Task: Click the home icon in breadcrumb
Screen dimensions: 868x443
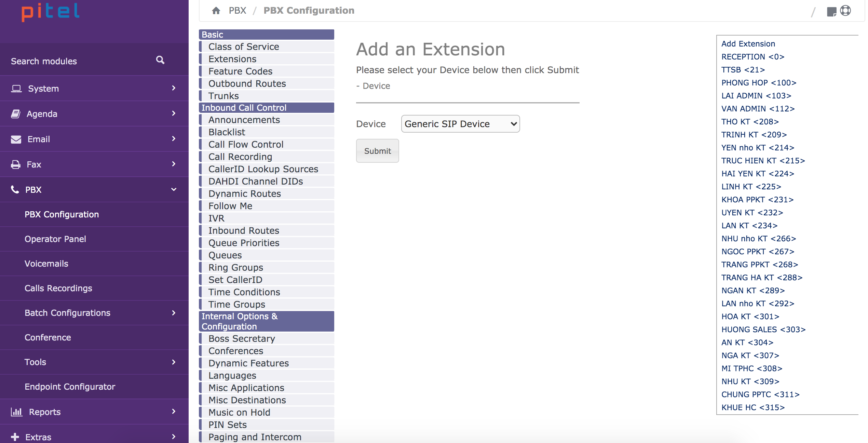Action: (x=216, y=11)
